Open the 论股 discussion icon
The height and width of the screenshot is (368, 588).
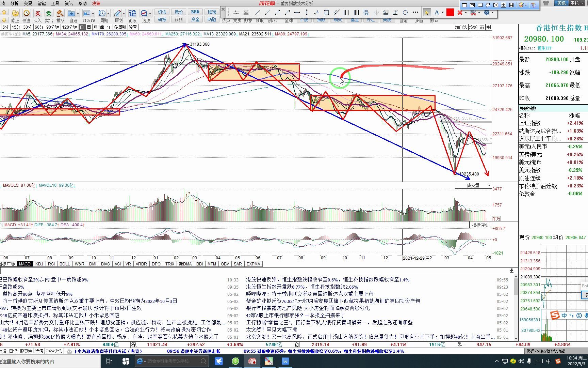(132, 13)
